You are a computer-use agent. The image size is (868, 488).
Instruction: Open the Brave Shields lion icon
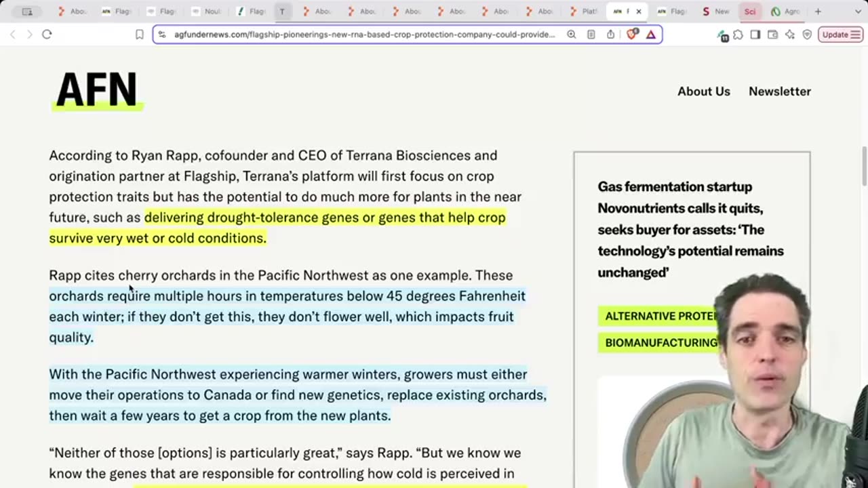pyautogui.click(x=632, y=35)
